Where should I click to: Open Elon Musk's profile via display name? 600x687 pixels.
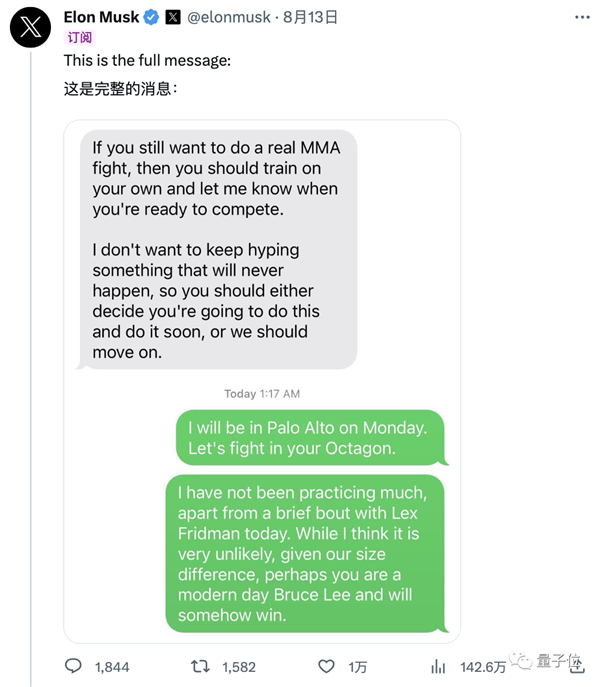[101, 17]
